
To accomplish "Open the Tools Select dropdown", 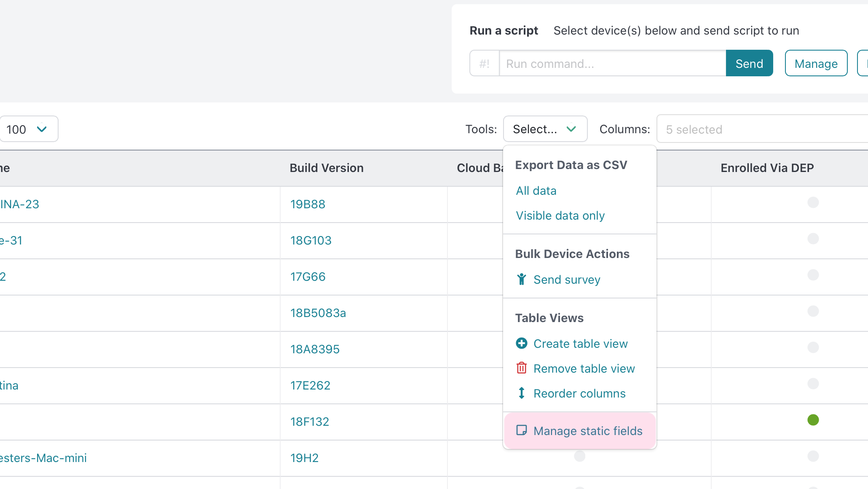I will click(545, 129).
